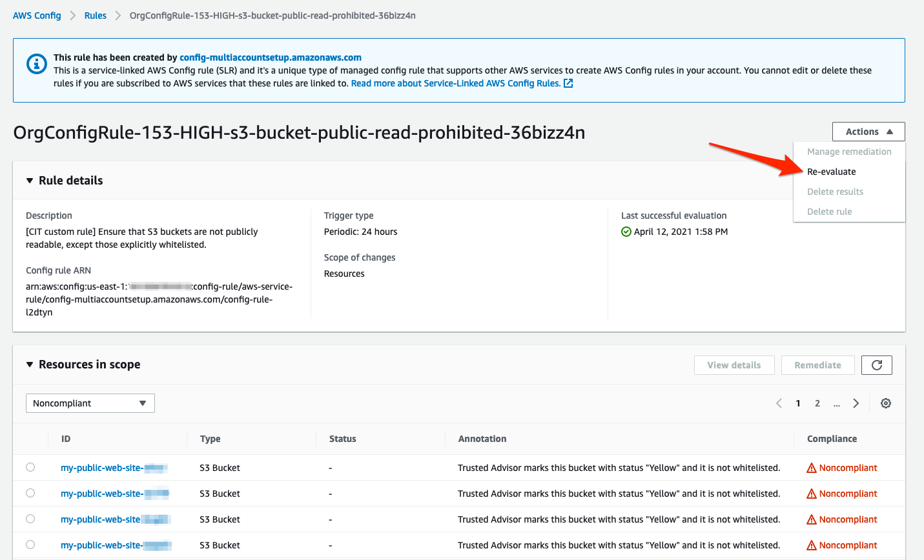Click the Config rule ARN value text
Screen dimensions: 924x560
tap(159, 299)
